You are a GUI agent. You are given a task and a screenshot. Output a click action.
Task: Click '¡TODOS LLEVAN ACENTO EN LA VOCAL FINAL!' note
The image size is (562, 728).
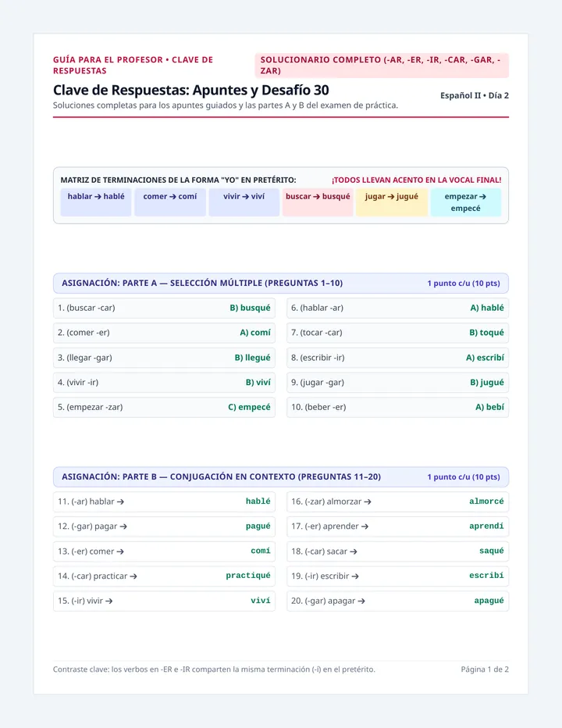click(x=416, y=180)
